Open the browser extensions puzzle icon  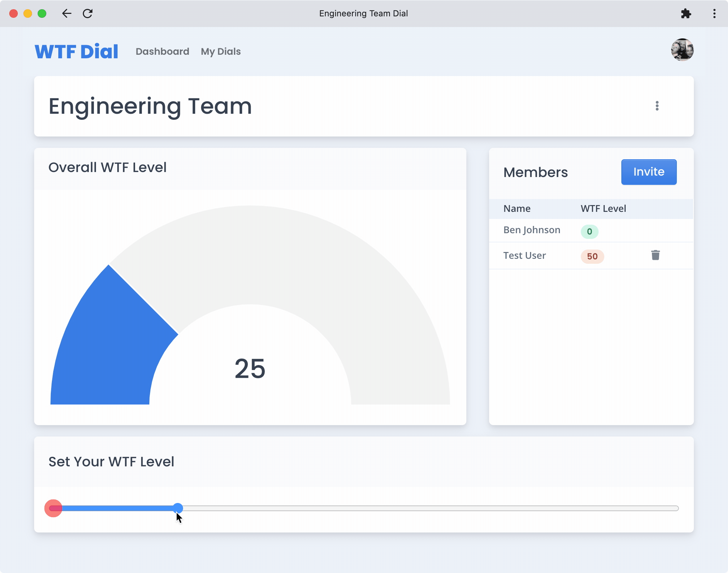(x=686, y=14)
